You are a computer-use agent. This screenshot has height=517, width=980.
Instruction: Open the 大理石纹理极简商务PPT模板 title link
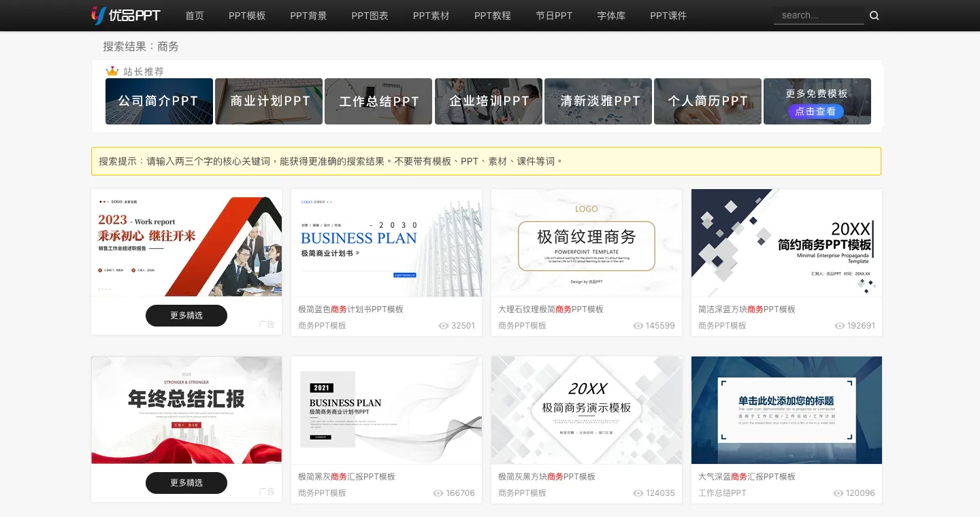coord(551,310)
